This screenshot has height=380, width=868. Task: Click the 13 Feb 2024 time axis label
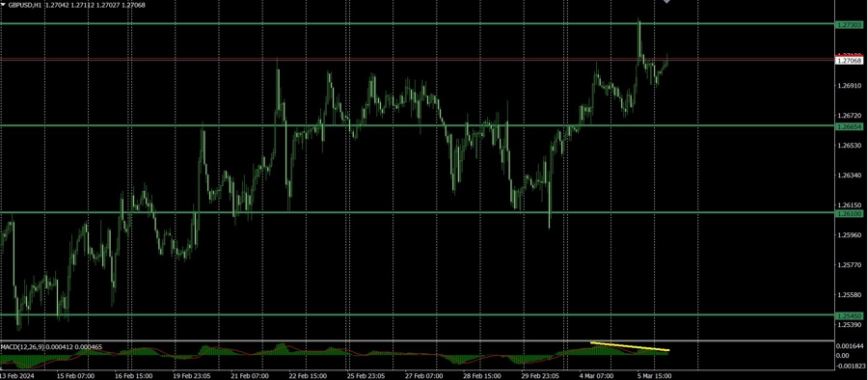(x=16, y=375)
